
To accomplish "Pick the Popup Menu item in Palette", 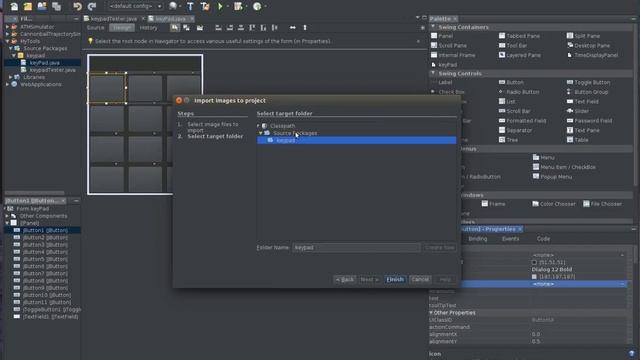I will tap(552, 177).
